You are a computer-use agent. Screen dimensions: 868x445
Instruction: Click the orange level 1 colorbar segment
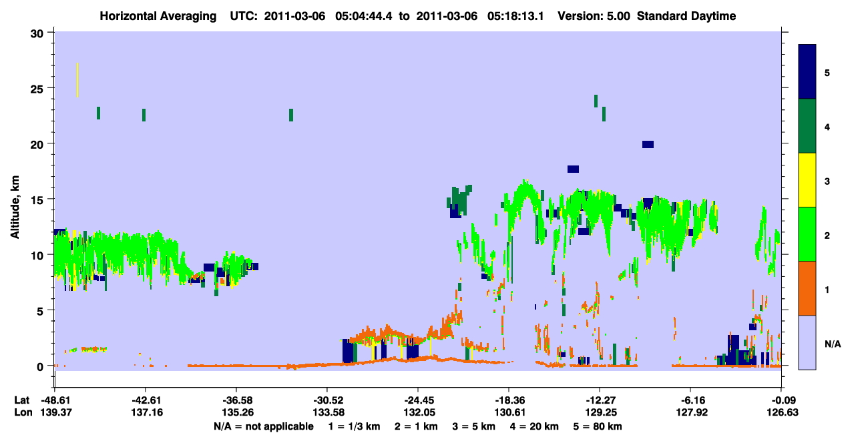click(807, 288)
